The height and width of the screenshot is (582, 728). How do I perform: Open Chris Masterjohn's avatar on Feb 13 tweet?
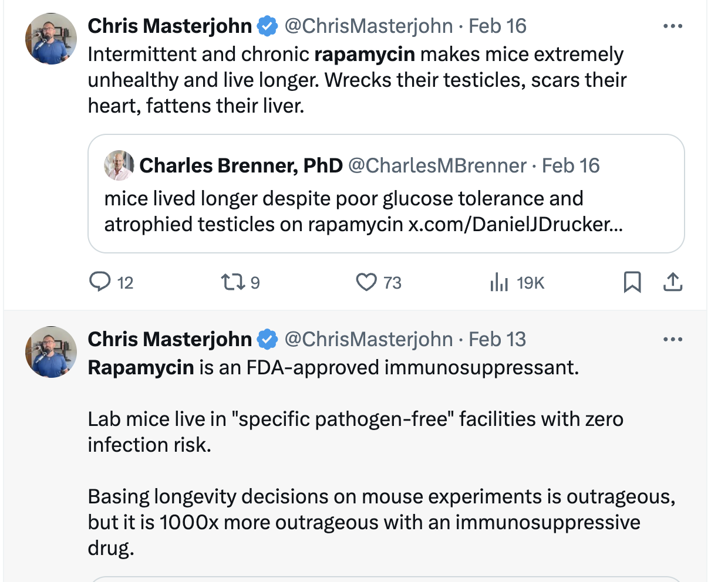click(51, 352)
